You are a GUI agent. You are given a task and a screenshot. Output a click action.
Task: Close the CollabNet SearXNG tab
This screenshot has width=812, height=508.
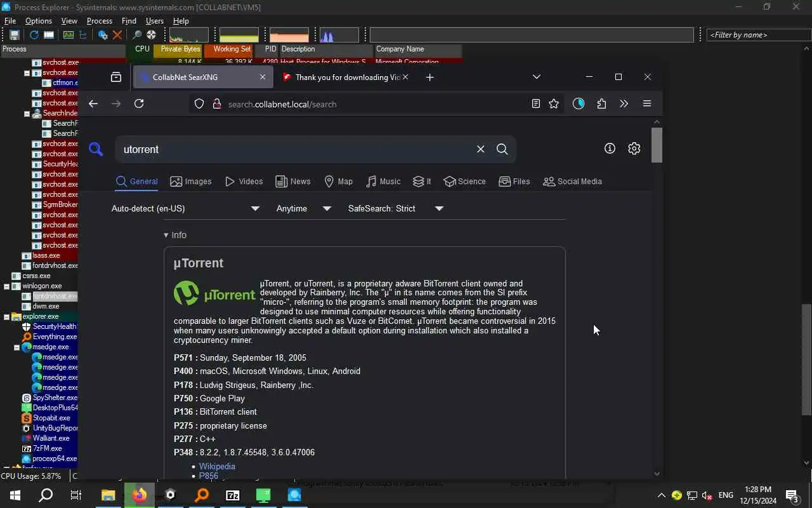click(x=263, y=77)
